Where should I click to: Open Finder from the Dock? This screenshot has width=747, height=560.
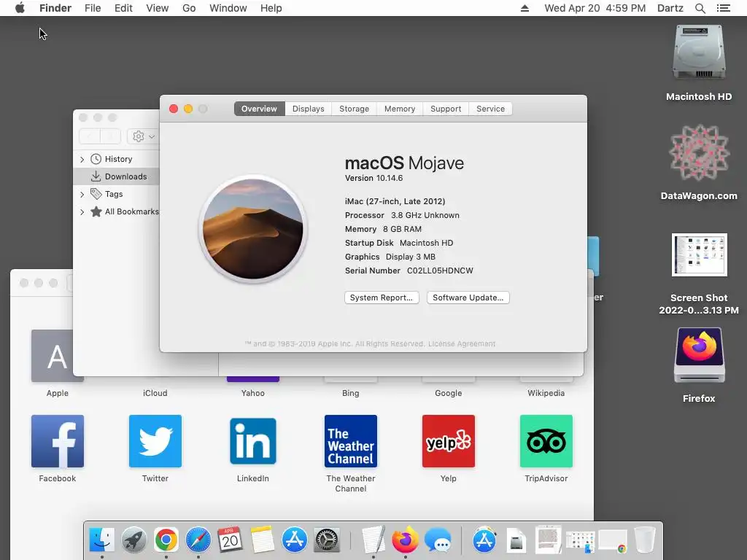[102, 540]
